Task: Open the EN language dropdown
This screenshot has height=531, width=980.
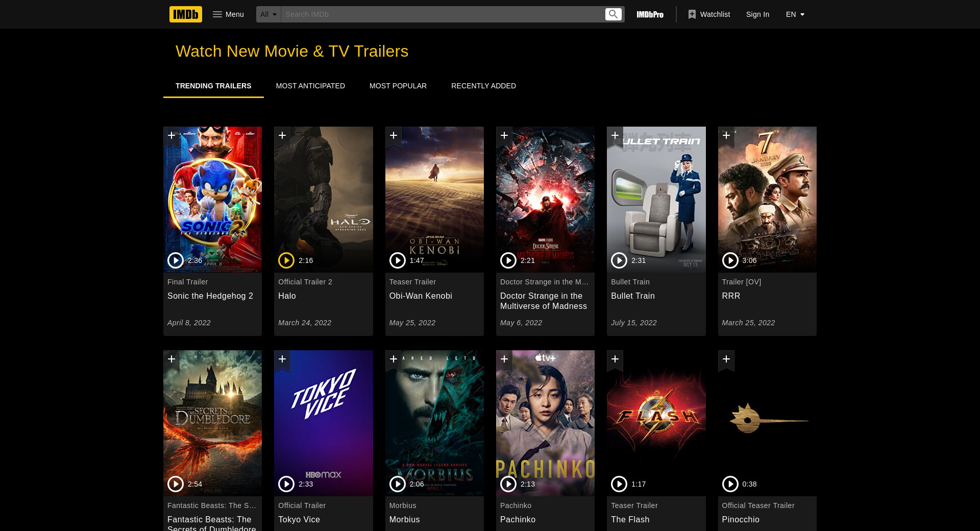Action: click(x=795, y=14)
